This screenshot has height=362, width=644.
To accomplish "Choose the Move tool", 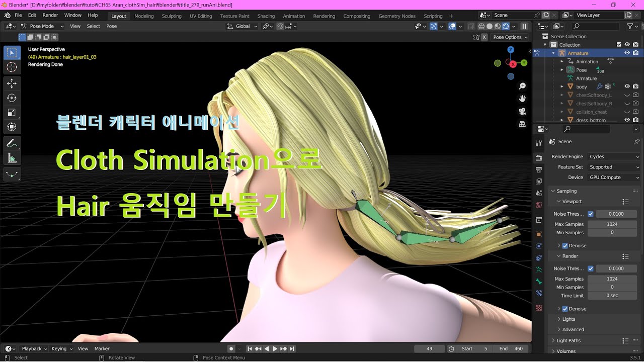I will (12, 83).
